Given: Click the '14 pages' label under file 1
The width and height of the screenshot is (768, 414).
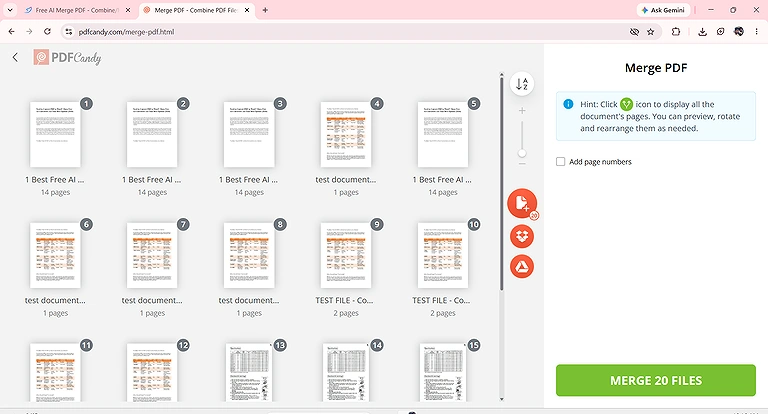Looking at the screenshot, I should click(55, 192).
